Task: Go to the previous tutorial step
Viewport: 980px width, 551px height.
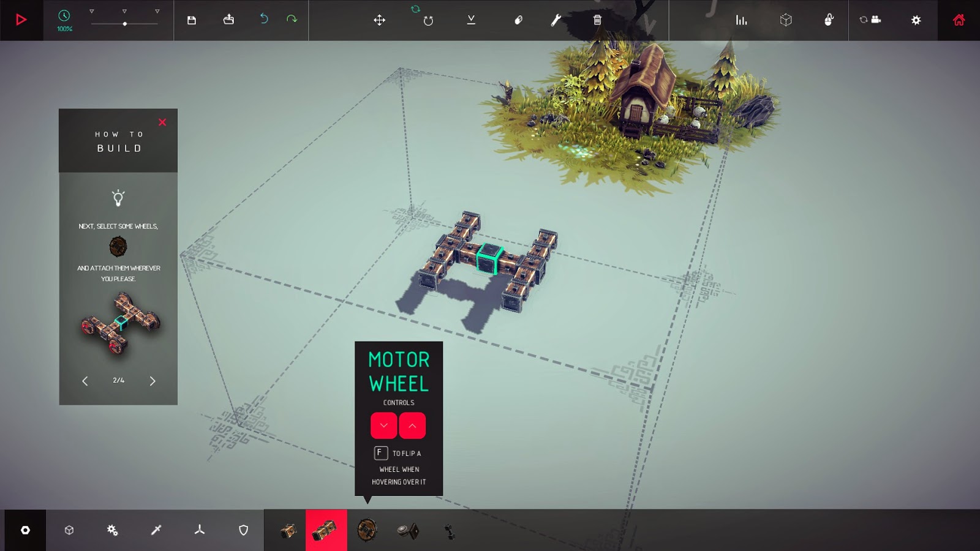Action: pos(85,381)
